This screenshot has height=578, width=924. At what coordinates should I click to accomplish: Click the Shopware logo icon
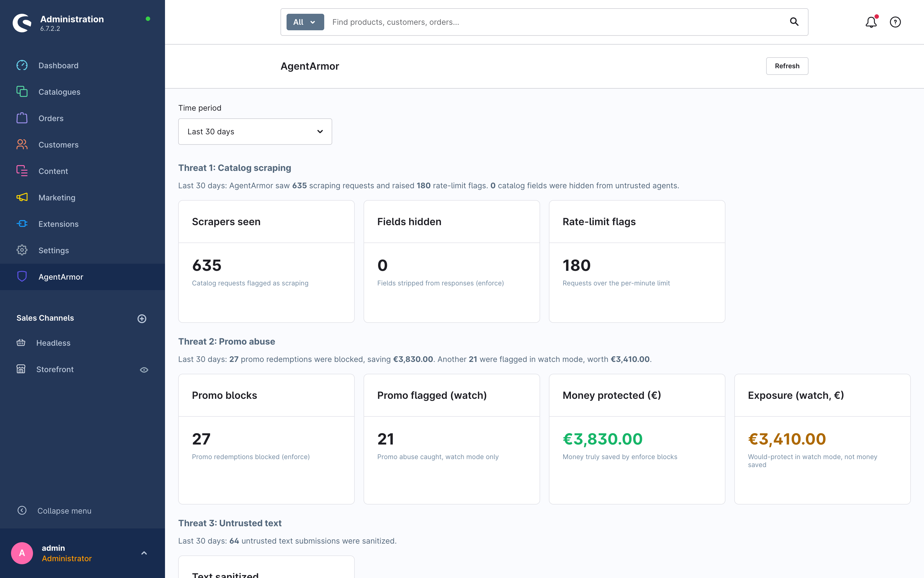(22, 23)
